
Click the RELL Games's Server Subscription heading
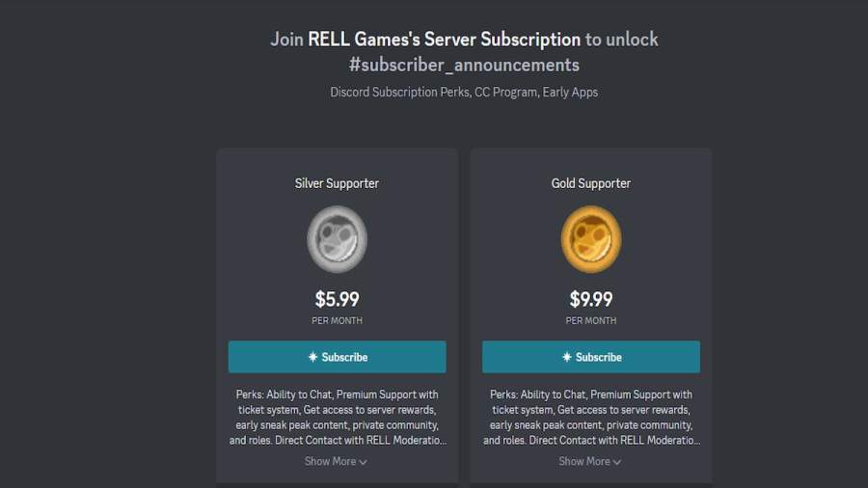click(x=444, y=40)
